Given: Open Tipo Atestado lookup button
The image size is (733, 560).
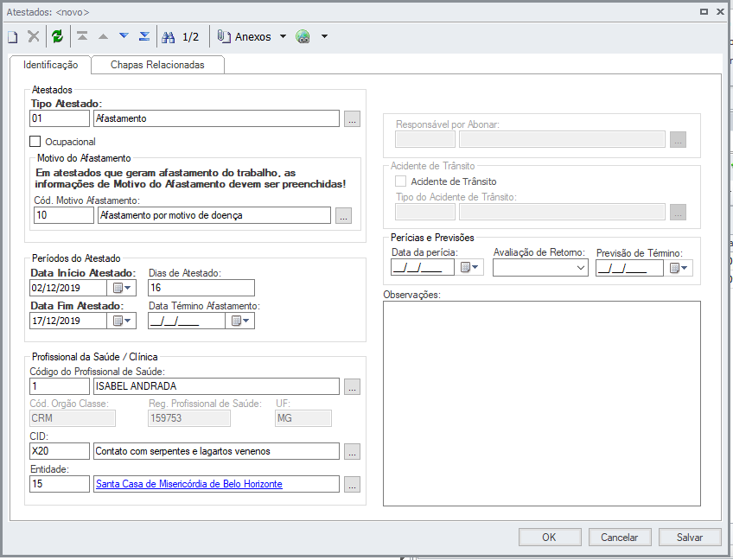Looking at the screenshot, I should pos(352,119).
